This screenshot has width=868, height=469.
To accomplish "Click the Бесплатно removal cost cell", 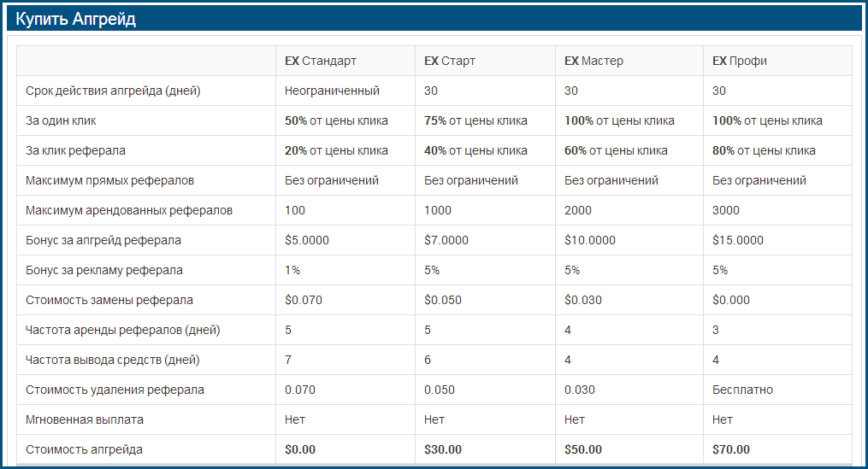I will (x=742, y=390).
